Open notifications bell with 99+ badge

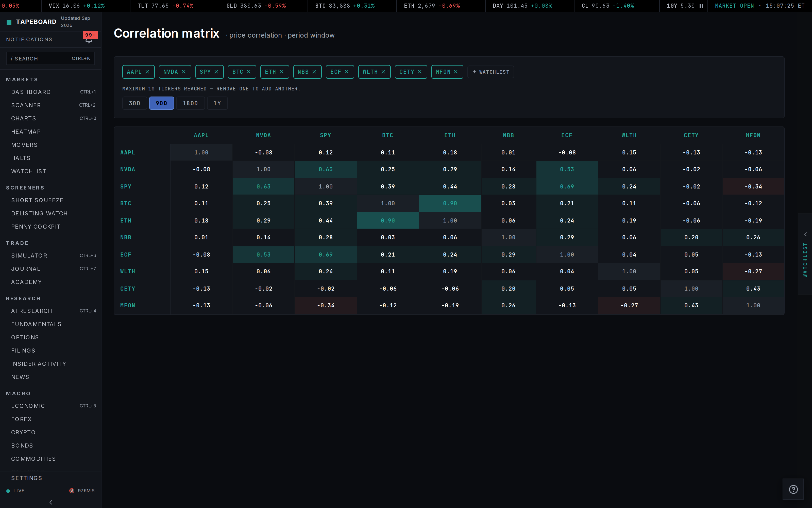[89, 39]
